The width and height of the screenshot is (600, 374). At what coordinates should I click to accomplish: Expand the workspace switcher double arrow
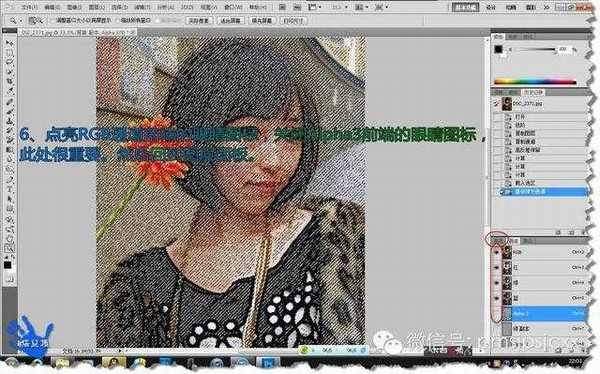pos(547,7)
